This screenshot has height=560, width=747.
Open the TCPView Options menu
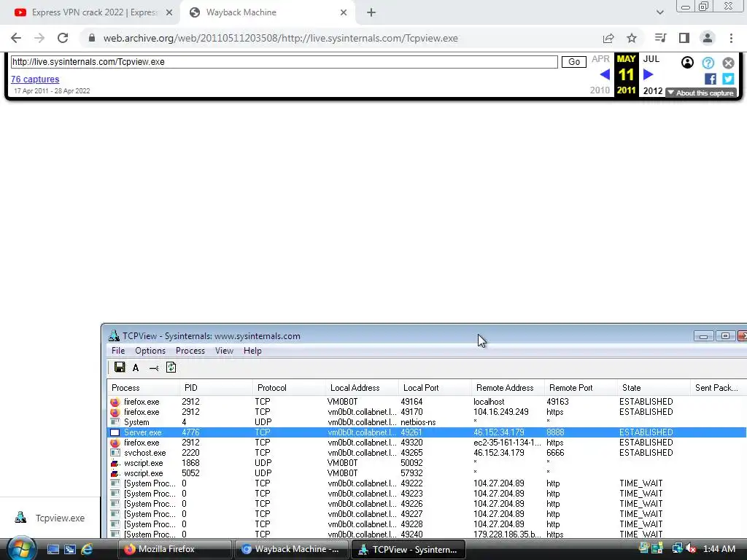(x=150, y=351)
